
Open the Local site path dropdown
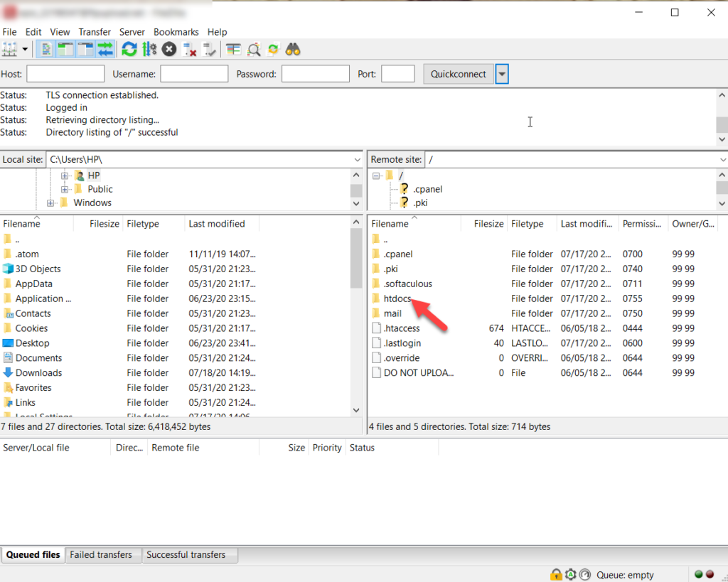357,160
